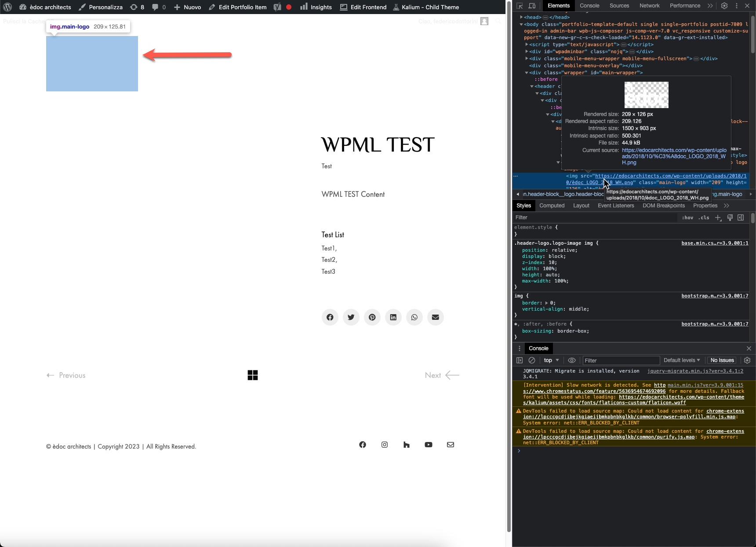Toggle the :hov element state panel

coord(687,217)
